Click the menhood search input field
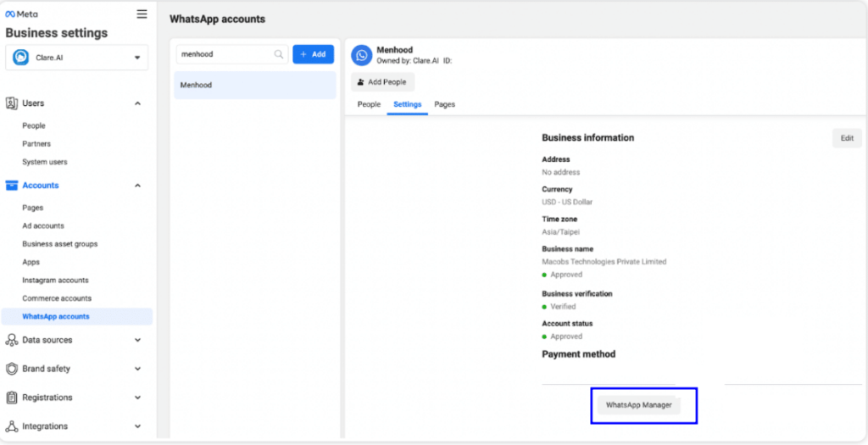Viewport: 868px width, 445px height. click(232, 54)
